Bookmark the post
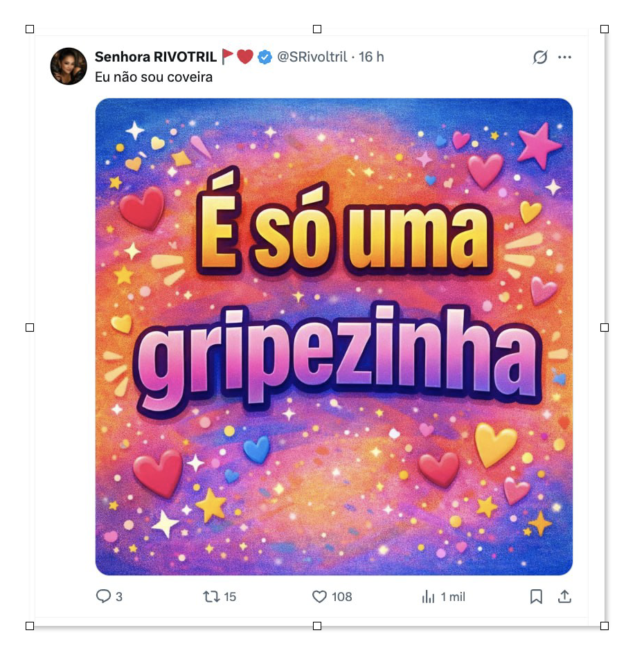The width and height of the screenshot is (644, 655). coord(536,597)
